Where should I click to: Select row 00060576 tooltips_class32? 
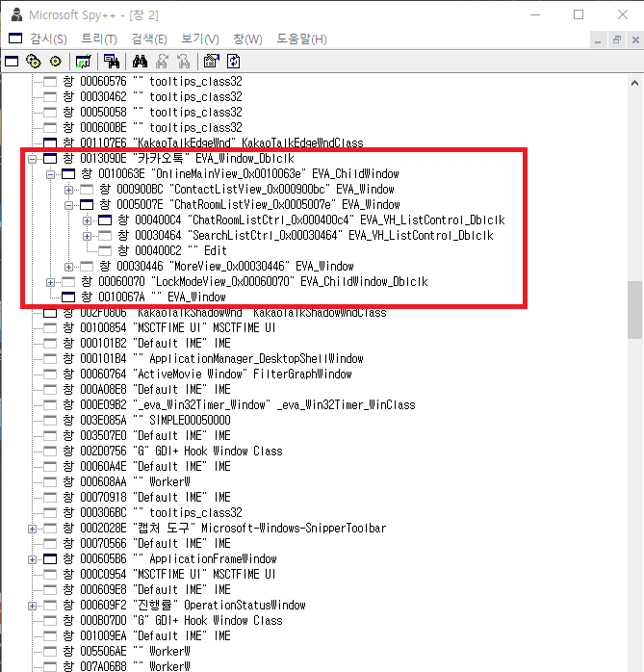tap(152, 81)
